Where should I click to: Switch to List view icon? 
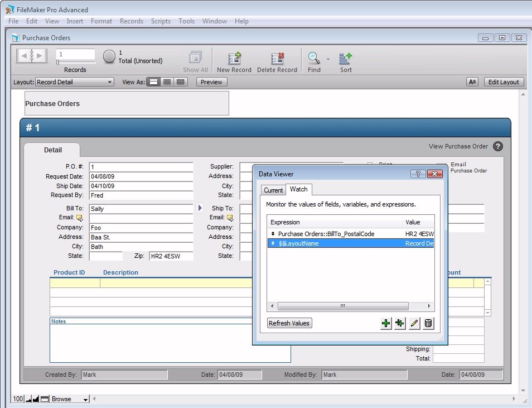pyautogui.click(x=167, y=82)
